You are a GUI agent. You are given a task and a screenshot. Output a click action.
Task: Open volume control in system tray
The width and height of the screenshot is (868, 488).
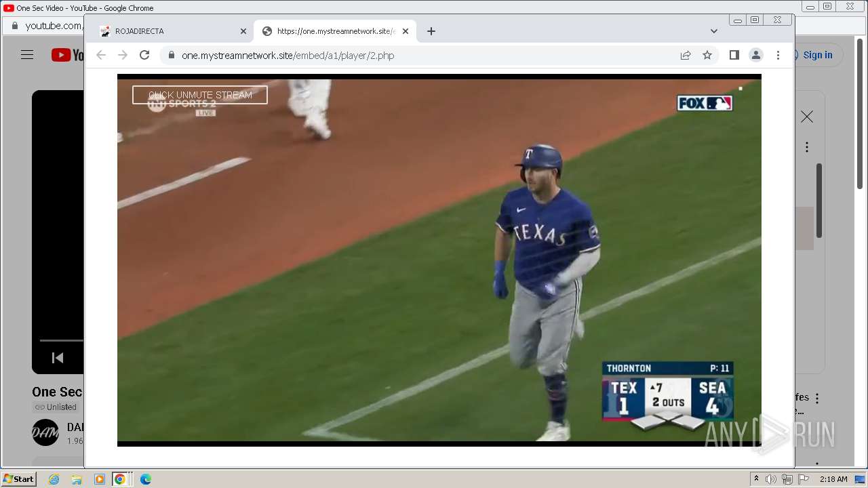click(x=771, y=479)
